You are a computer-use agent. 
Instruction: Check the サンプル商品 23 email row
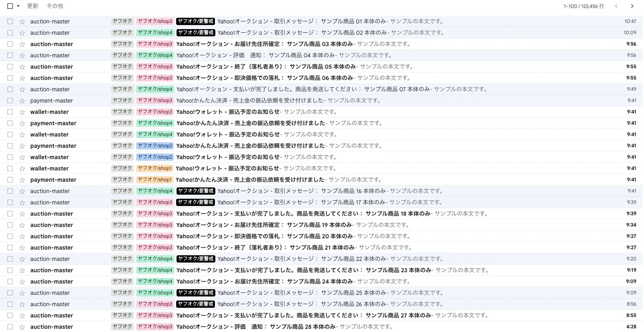10,270
